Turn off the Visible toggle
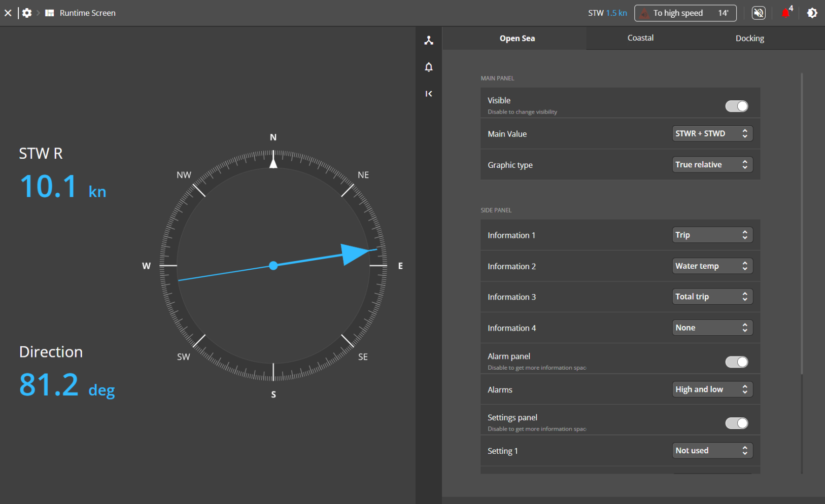 pyautogui.click(x=737, y=106)
